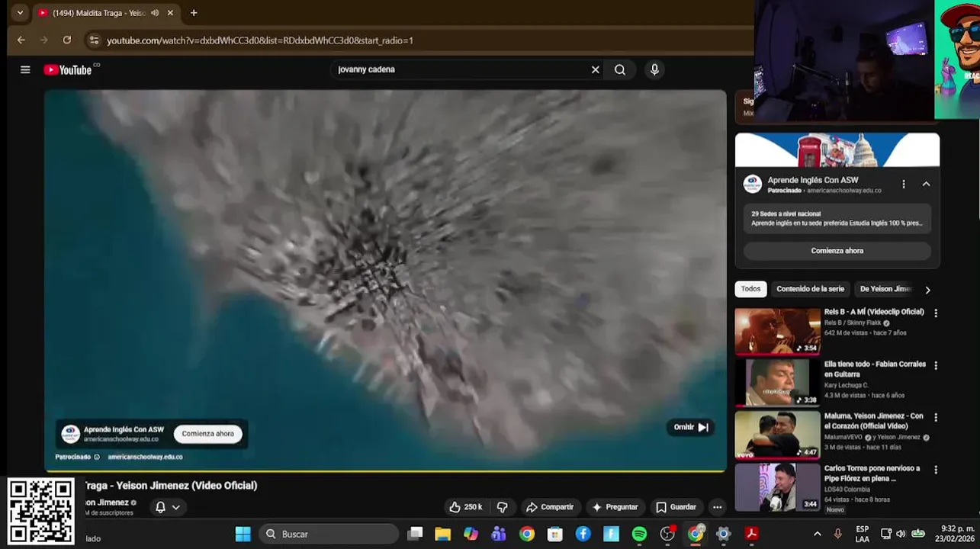Open options for Carlos Torres video
Screen dimensions: 980x549
tap(936, 470)
